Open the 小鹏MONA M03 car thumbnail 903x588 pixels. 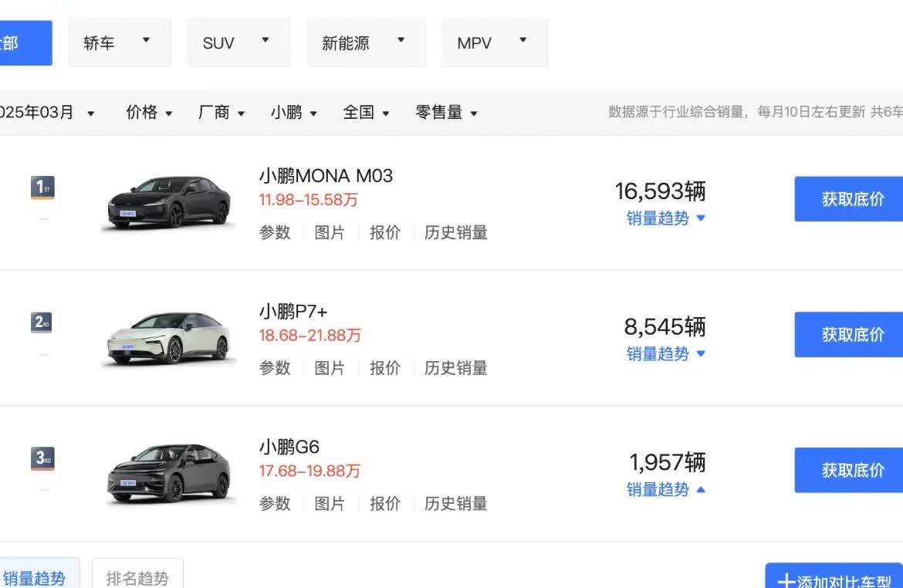[x=169, y=202]
